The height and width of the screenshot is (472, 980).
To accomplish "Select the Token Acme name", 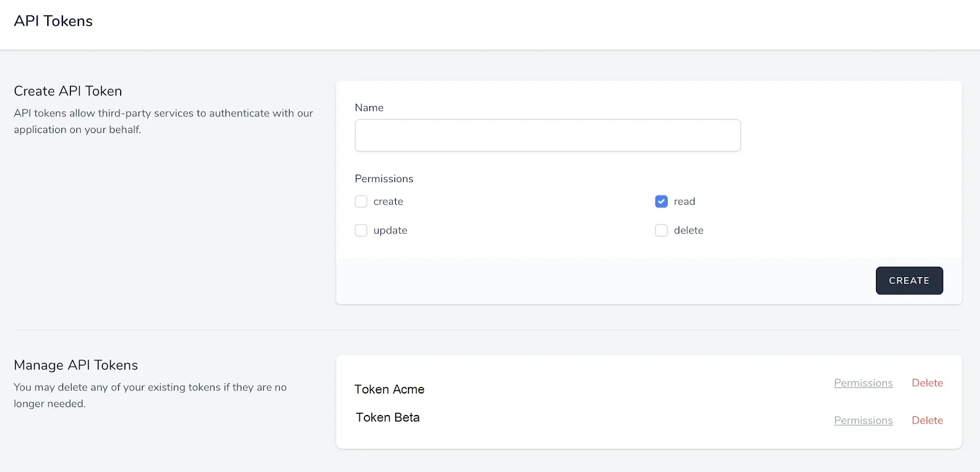I will [x=390, y=389].
